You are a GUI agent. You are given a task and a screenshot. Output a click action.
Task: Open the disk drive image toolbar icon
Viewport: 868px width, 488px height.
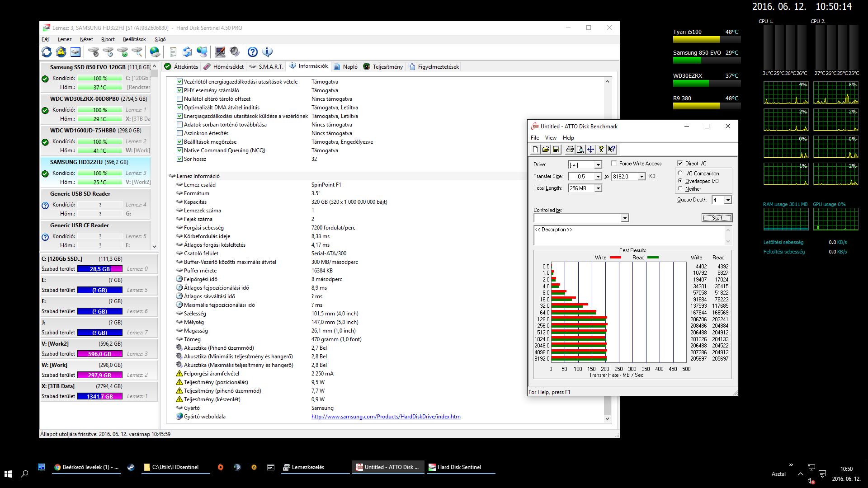(75, 52)
